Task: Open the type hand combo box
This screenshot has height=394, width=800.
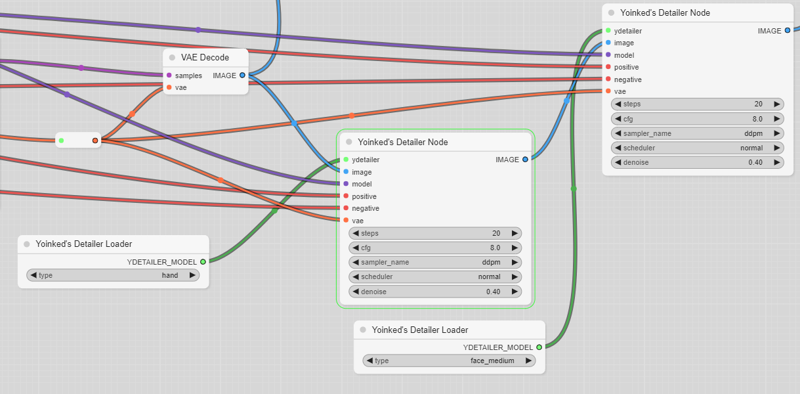Action: click(113, 275)
